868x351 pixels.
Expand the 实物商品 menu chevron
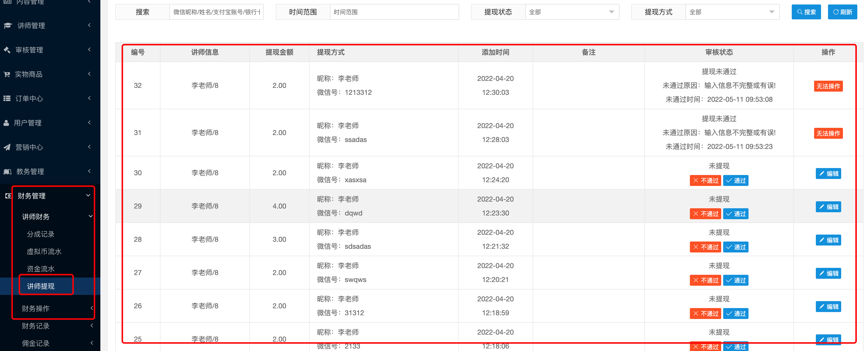[89, 74]
